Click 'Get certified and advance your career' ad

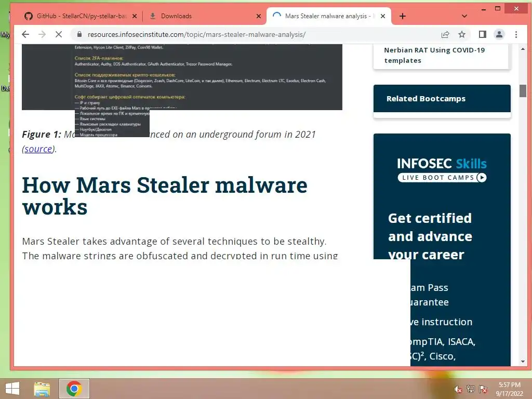[430, 236]
